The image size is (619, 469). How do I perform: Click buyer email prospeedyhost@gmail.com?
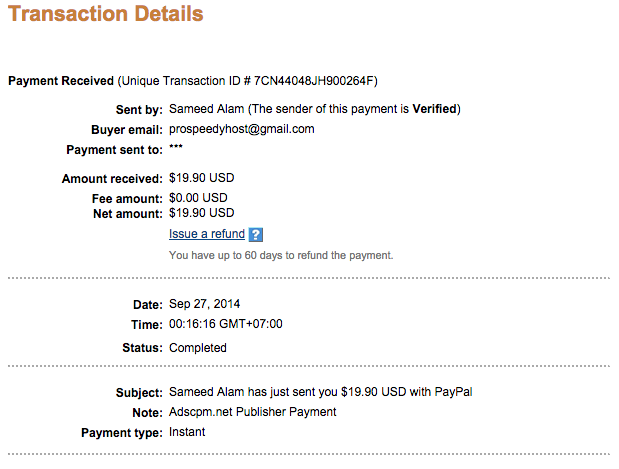242,129
